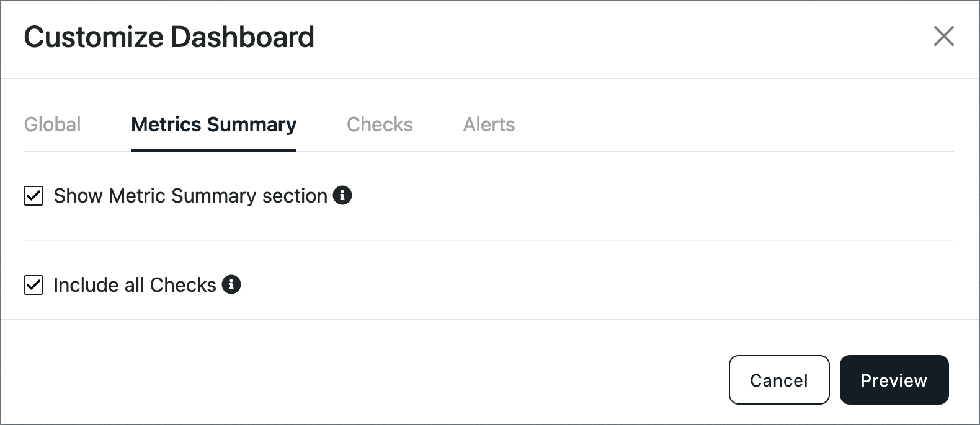Click the Cancel button
Image resolution: width=980 pixels, height=425 pixels.
coord(779,380)
